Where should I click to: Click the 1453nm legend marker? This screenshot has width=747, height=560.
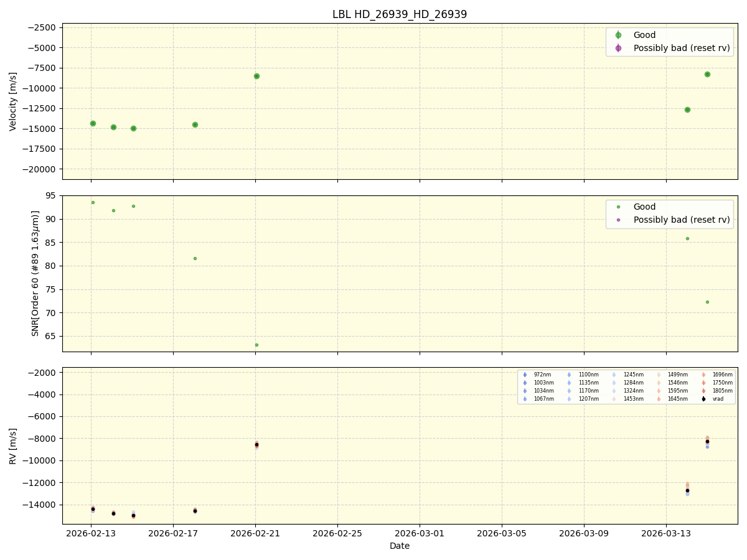[x=614, y=399]
